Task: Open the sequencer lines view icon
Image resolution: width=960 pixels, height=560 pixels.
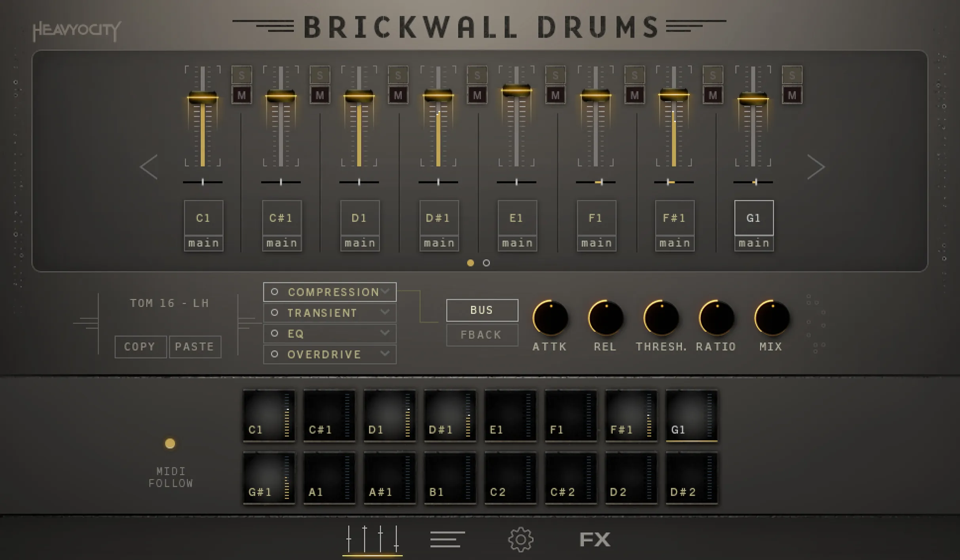Action: point(447,539)
